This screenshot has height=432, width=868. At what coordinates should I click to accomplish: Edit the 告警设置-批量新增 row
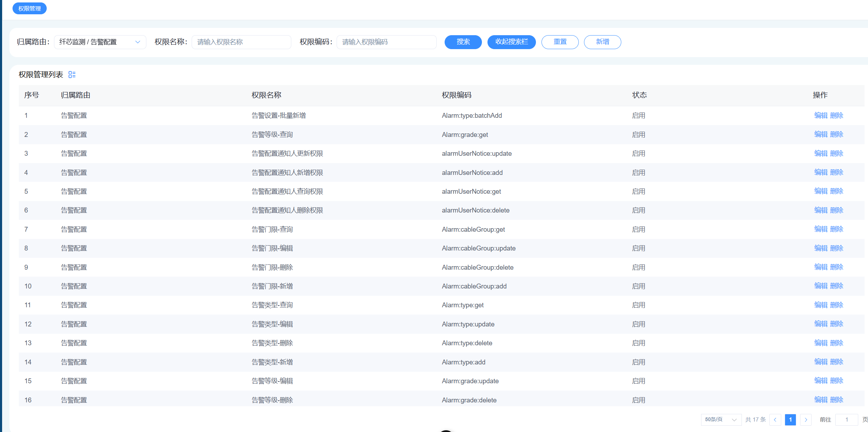coord(821,115)
